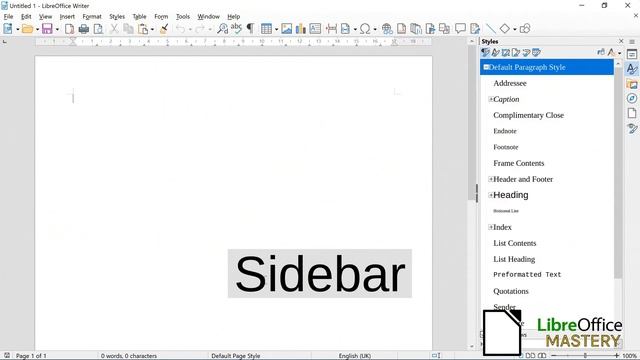The image size is (640, 360).
Task: Open the Save dropdown arrow
Action: (57, 29)
